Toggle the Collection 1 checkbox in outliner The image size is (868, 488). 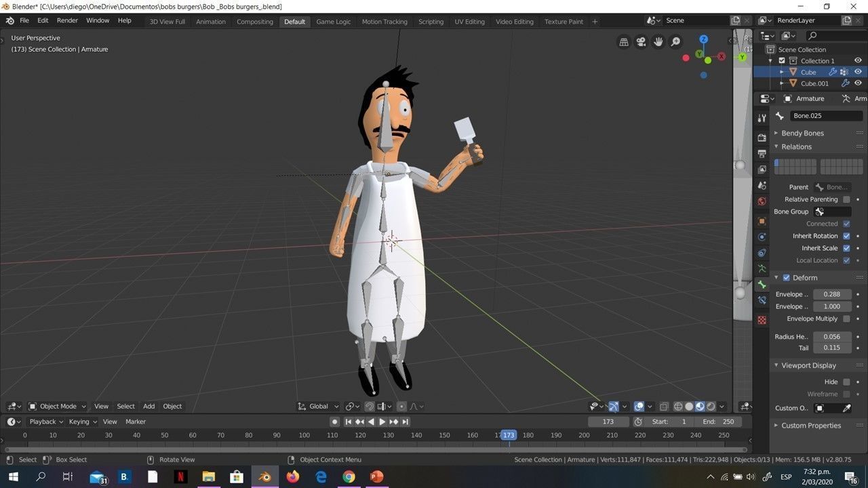[x=782, y=61]
